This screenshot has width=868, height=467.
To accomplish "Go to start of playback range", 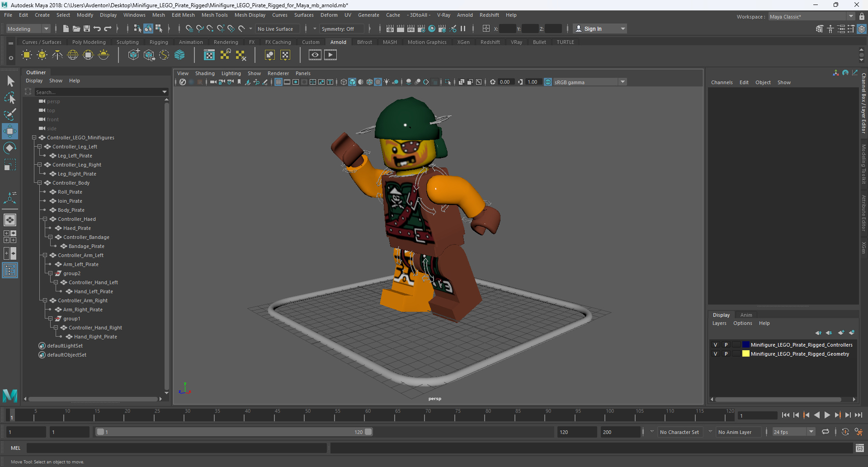I will 786,415.
